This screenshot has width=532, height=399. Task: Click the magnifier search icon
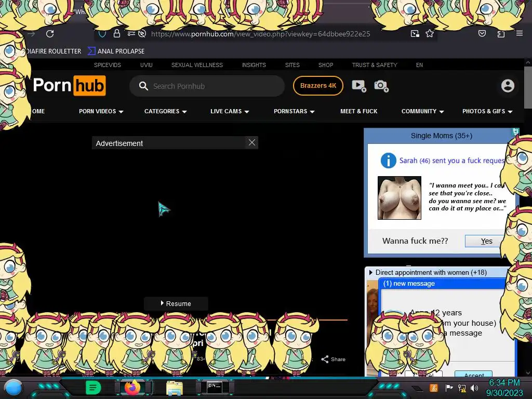click(x=143, y=86)
